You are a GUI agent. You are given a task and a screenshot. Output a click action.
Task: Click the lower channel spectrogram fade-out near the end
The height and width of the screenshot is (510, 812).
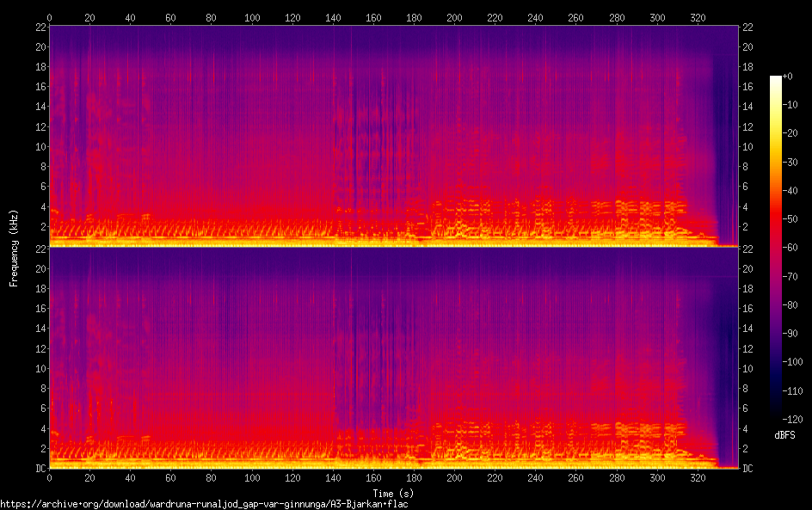click(x=726, y=362)
